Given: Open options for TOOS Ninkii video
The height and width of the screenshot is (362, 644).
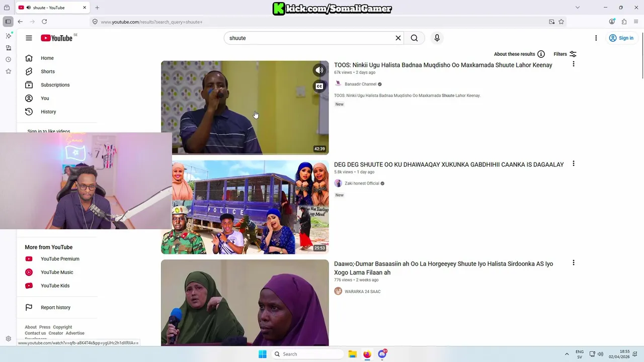Looking at the screenshot, I should [x=573, y=64].
